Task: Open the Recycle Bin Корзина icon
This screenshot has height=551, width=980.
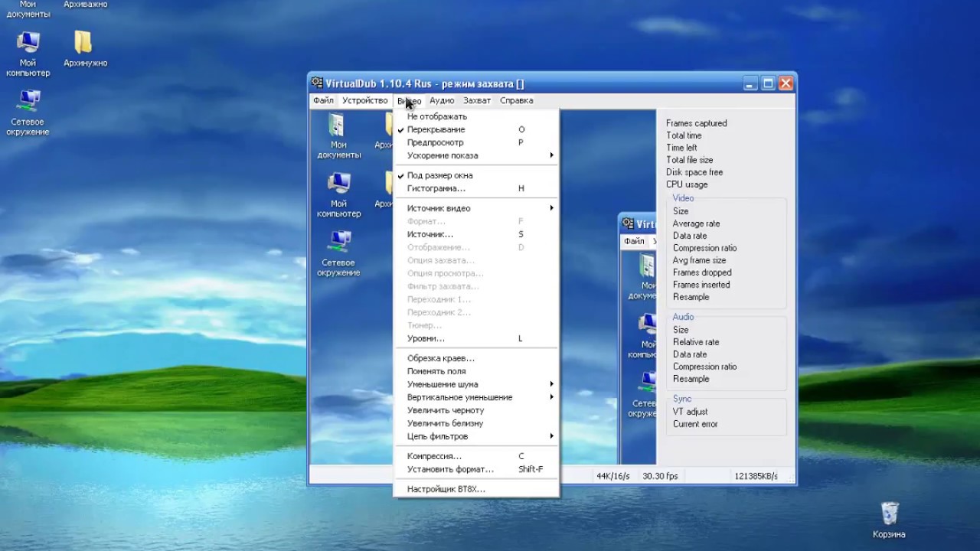Action: [x=889, y=520]
